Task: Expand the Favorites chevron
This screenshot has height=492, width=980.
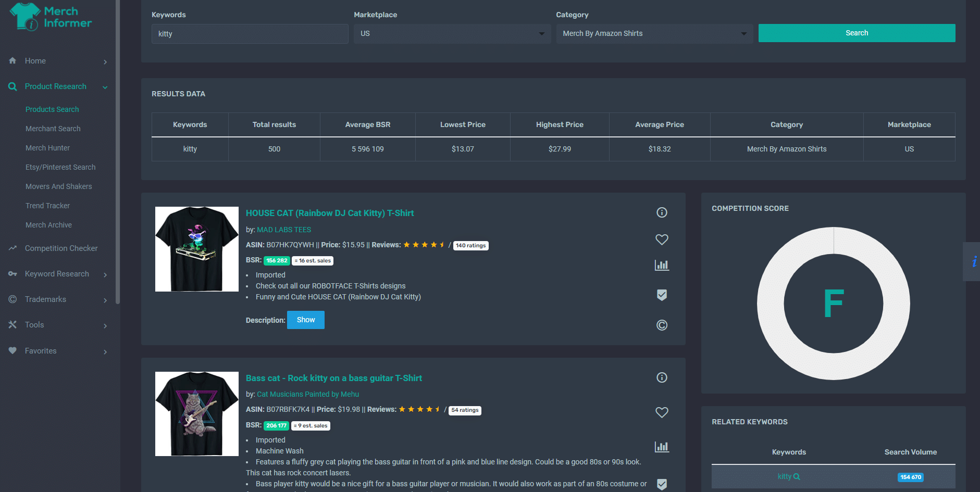Action: pos(105,352)
